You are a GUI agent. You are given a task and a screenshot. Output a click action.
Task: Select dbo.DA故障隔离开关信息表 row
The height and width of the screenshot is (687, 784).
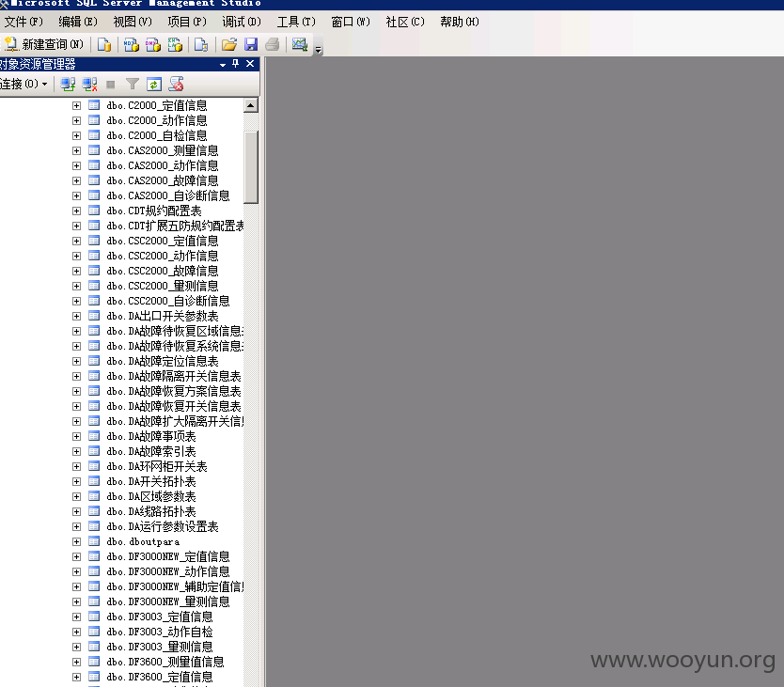174,377
